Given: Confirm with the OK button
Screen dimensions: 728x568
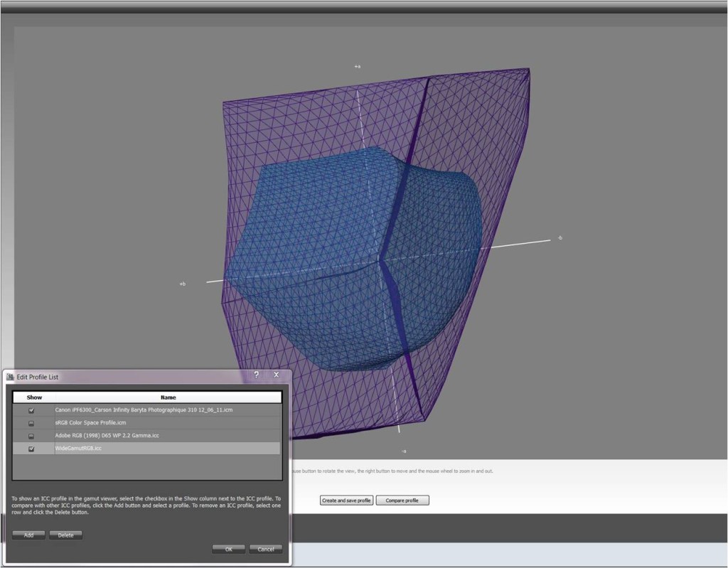Looking at the screenshot, I should click(228, 549).
